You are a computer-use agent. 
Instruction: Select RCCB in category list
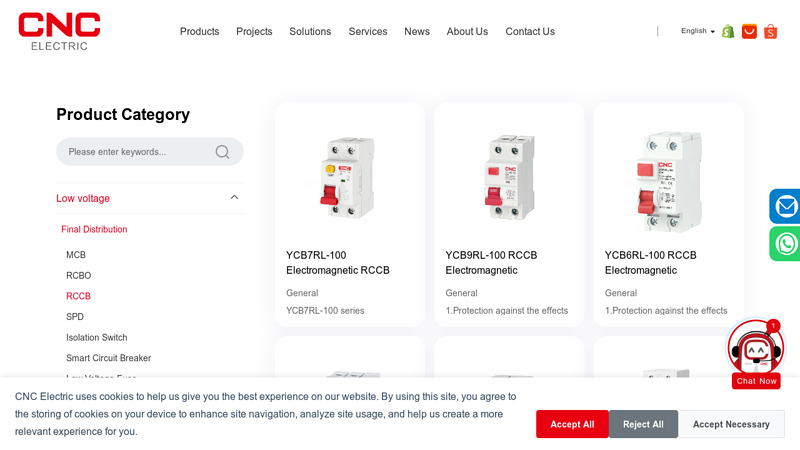point(78,296)
